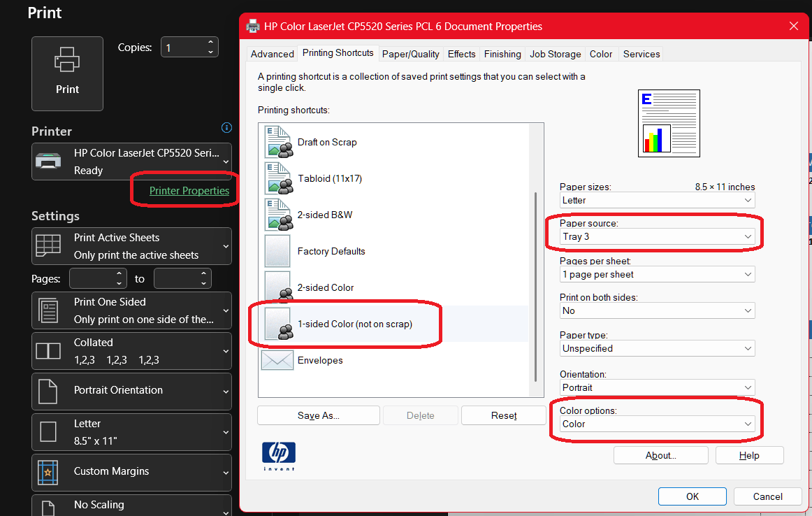Open the HP Color LaserJet printer dropdown
Image resolution: width=812 pixels, height=516 pixels.
coord(131,162)
